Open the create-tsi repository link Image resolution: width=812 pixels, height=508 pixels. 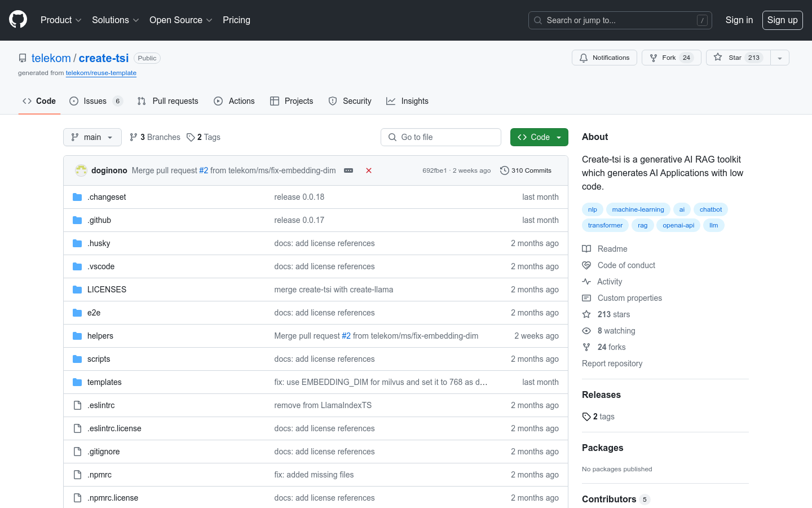[x=104, y=58]
